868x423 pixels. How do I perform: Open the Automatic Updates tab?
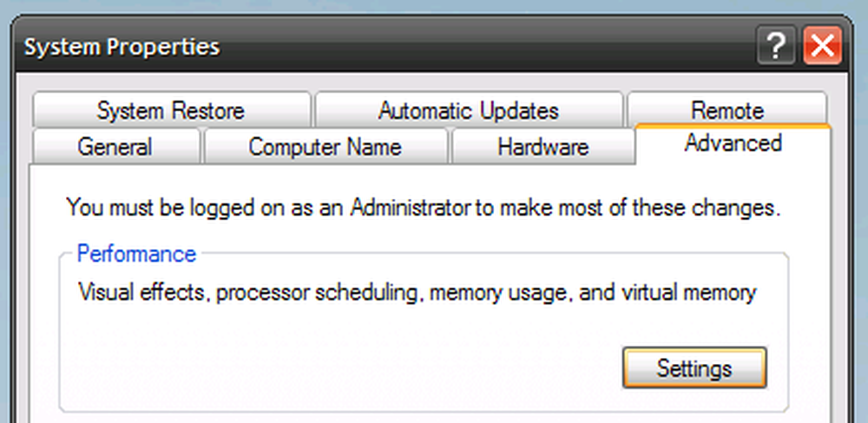(469, 110)
